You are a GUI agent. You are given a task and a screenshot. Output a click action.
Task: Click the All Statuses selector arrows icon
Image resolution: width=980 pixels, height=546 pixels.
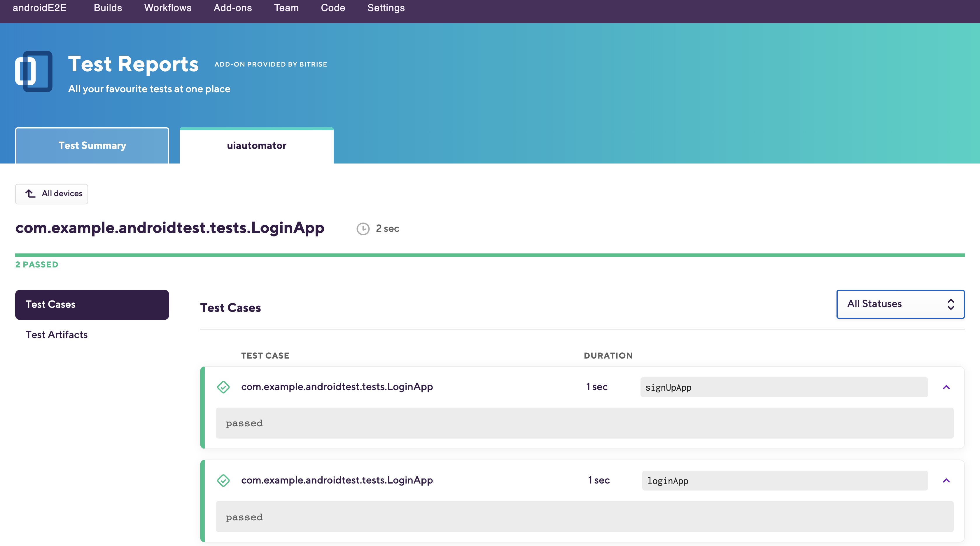[x=951, y=304]
